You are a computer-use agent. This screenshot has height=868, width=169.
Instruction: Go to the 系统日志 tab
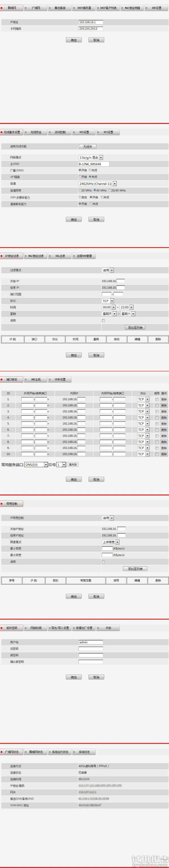[x=84, y=752]
